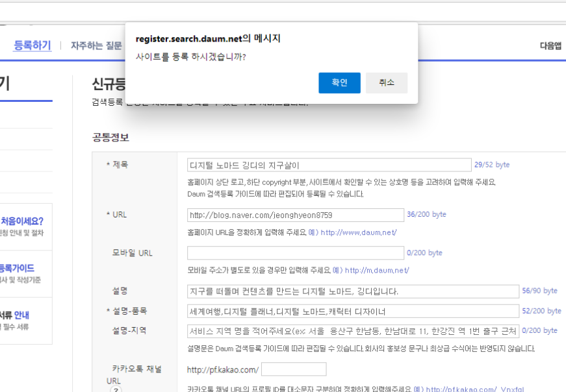566x392 pixels.
Task: Confirm site registration with 확인 button
Action: point(339,83)
